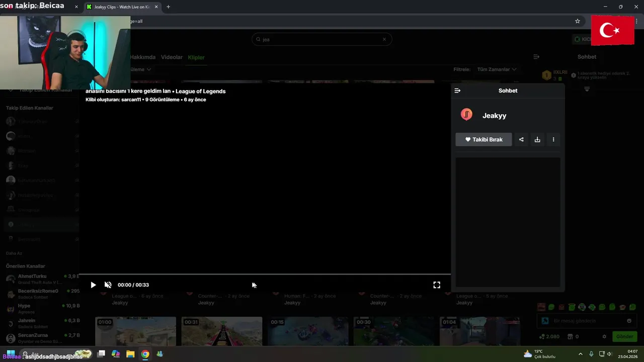Open the taskbar clock showing 04:07

coord(627,354)
